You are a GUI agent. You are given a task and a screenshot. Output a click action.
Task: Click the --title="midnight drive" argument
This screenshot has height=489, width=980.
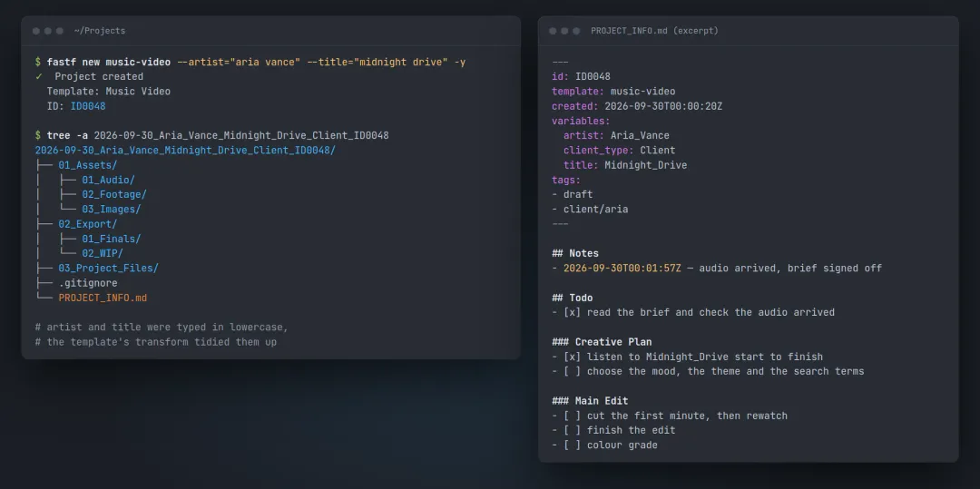377,62
